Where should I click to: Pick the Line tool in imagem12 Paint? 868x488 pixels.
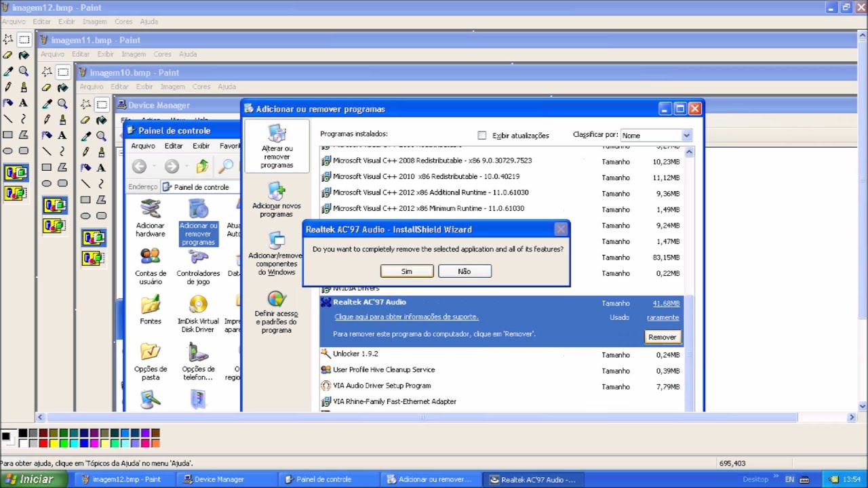(x=8, y=119)
